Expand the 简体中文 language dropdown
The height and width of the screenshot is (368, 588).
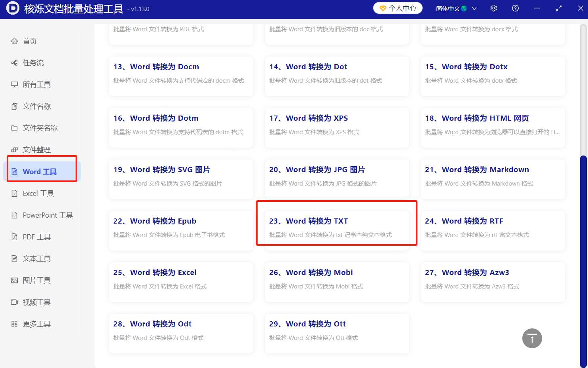click(x=456, y=8)
